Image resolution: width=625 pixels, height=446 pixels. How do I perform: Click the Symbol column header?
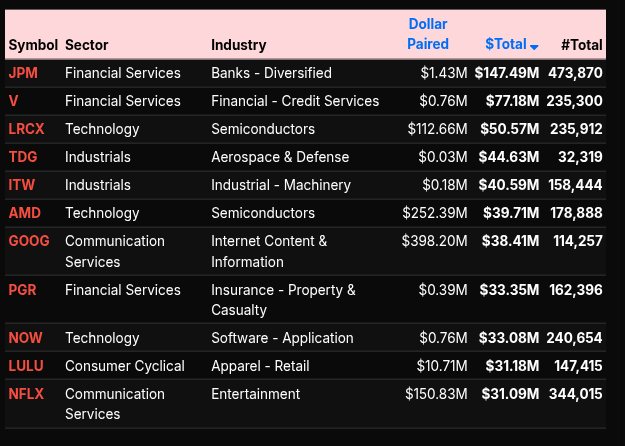[x=33, y=45]
